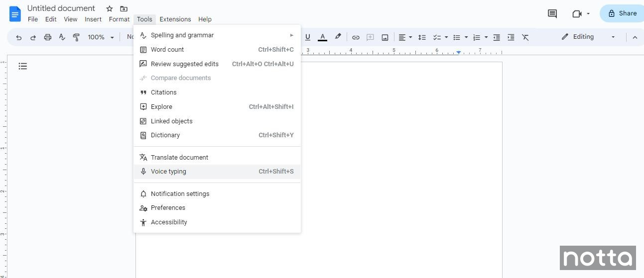
Task: Open Accessibility settings
Action: click(217, 222)
